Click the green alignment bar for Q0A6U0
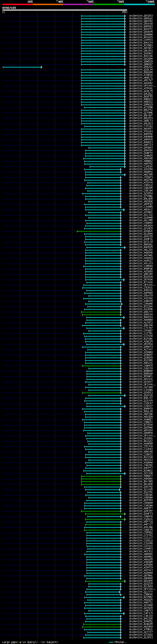This screenshot has height=644, width=157. 99,231
